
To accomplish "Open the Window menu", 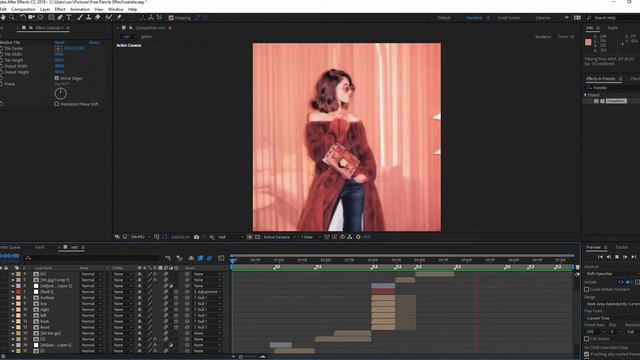I will pos(116,9).
